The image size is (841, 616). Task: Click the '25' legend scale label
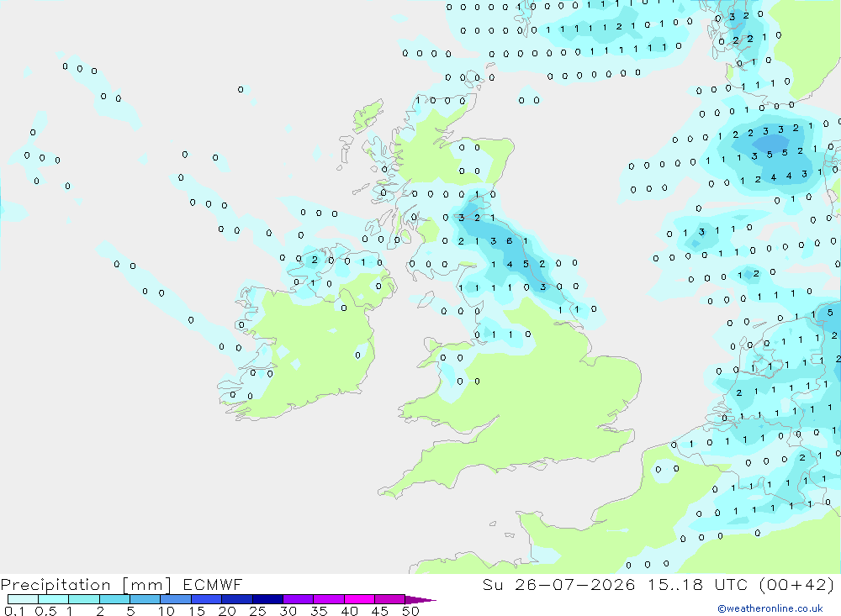point(257,611)
